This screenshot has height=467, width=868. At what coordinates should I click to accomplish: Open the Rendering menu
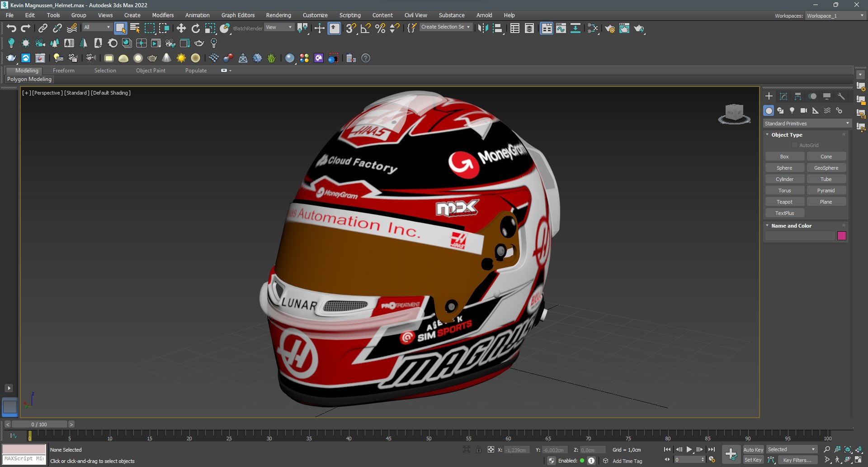tap(278, 15)
